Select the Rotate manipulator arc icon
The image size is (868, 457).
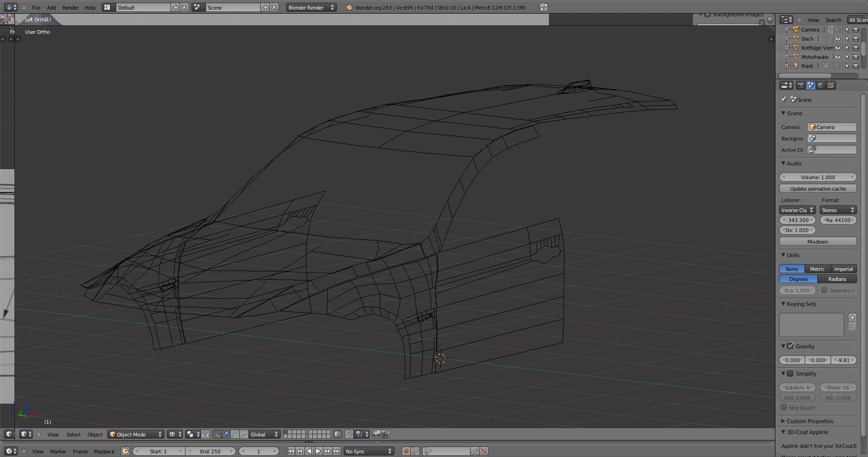coord(235,434)
